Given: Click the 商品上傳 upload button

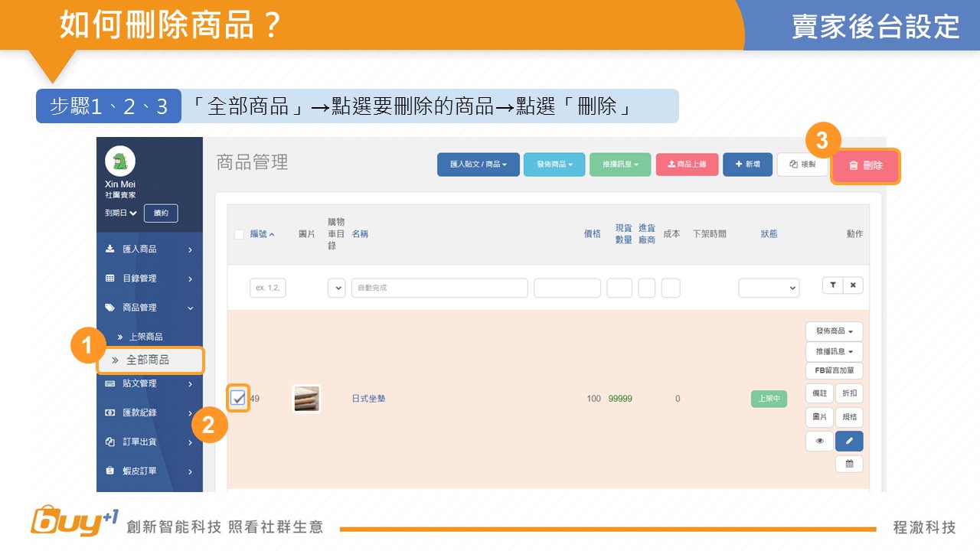Looking at the screenshot, I should [x=687, y=165].
